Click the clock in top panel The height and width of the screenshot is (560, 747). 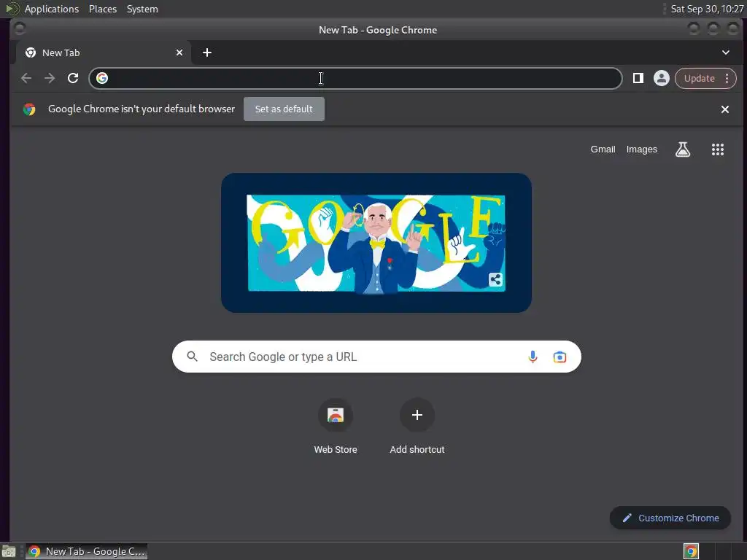[x=706, y=9]
